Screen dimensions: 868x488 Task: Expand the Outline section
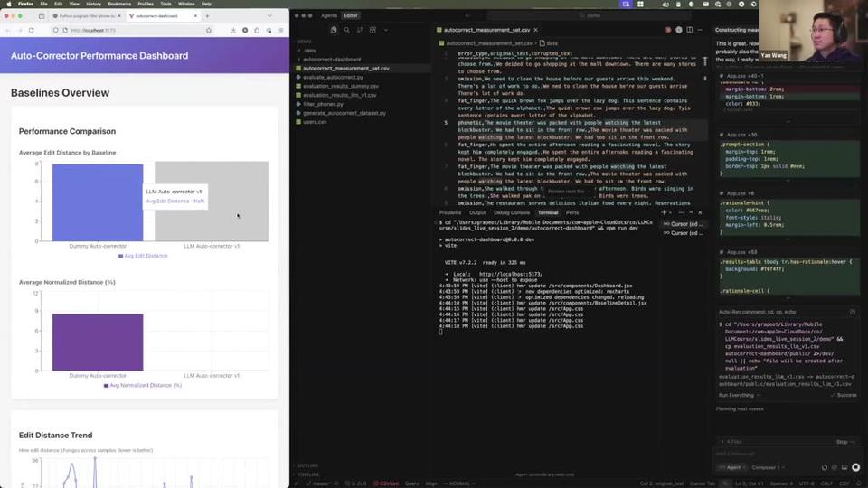pos(307,466)
